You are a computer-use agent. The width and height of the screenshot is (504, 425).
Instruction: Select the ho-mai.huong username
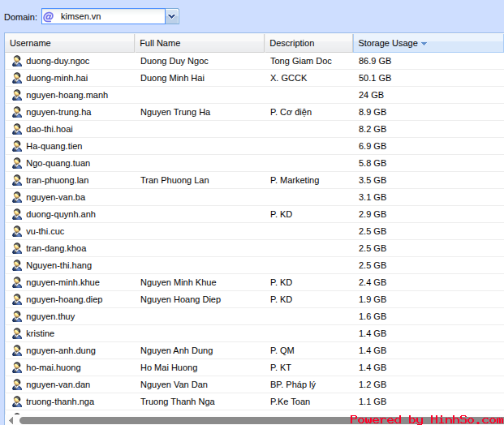pyautogui.click(x=53, y=367)
